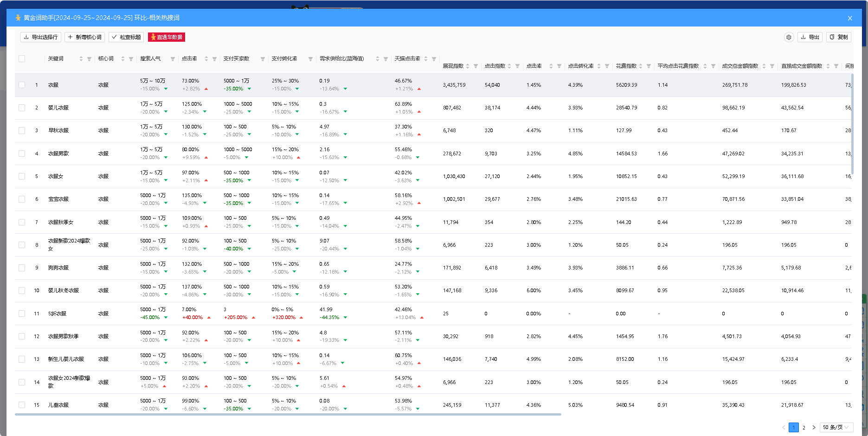
Task: Open filter for 点击指数 column
Action: 517,66
